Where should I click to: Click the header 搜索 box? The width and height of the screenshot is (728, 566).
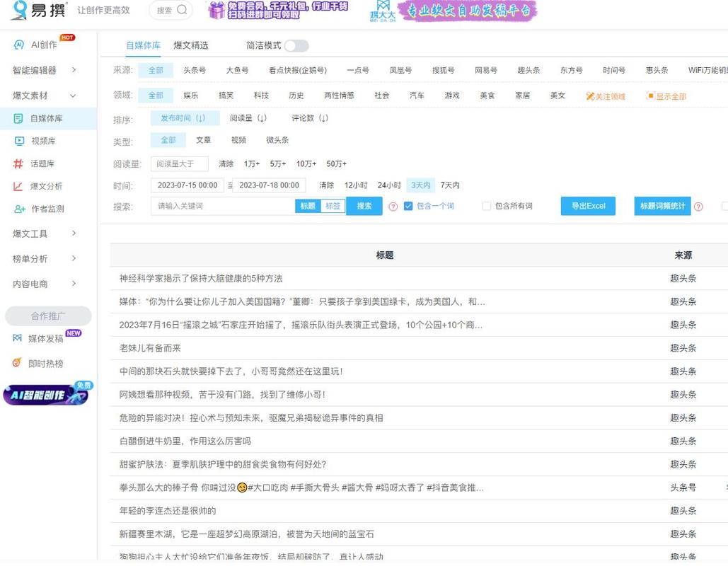tap(171, 10)
